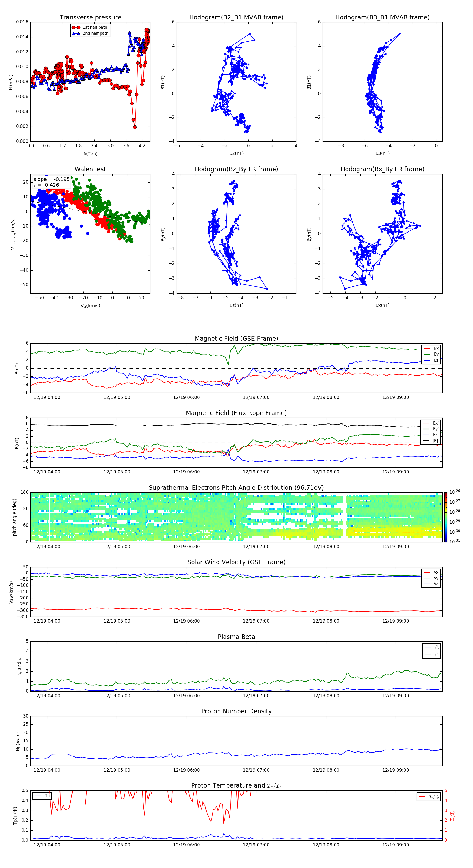This screenshot has width=473, height=868.
Task: Click the Suprathermal Electrons Pitch Angle Distribution title
Action: click(236, 488)
